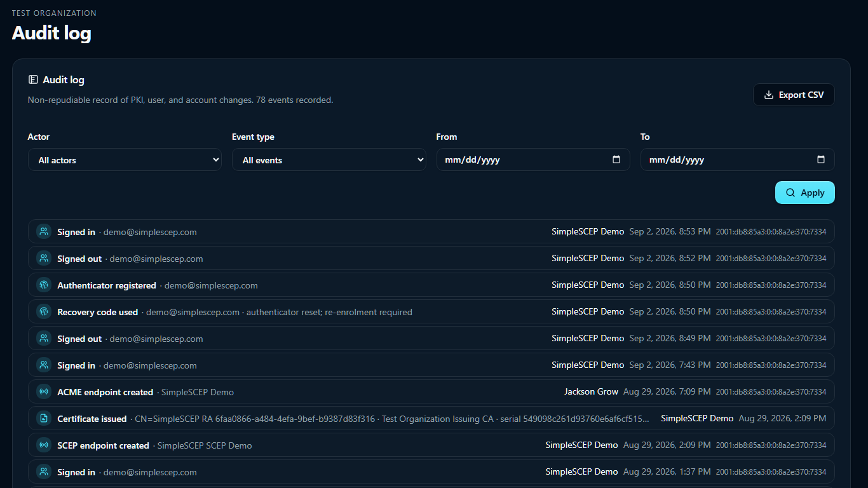The width and height of the screenshot is (868, 488).
Task: Click the Sep 2, 2026, 8:53 PM timestamp
Action: click(670, 231)
